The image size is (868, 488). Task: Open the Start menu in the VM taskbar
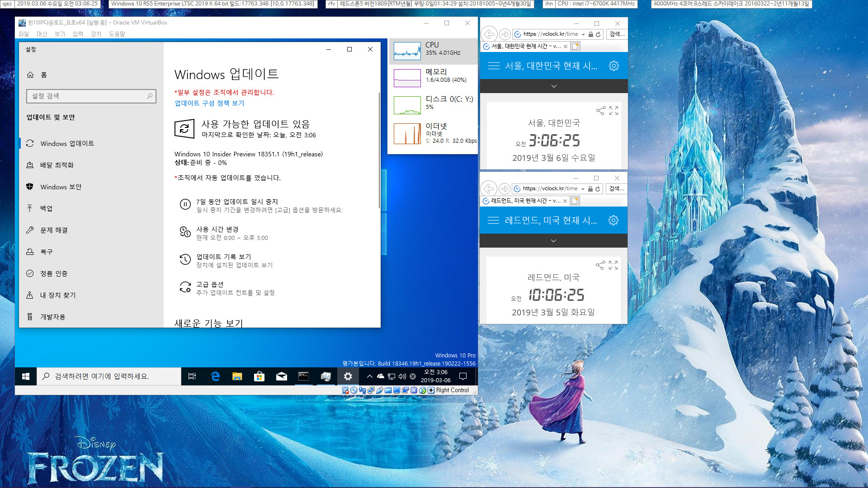click(x=26, y=376)
